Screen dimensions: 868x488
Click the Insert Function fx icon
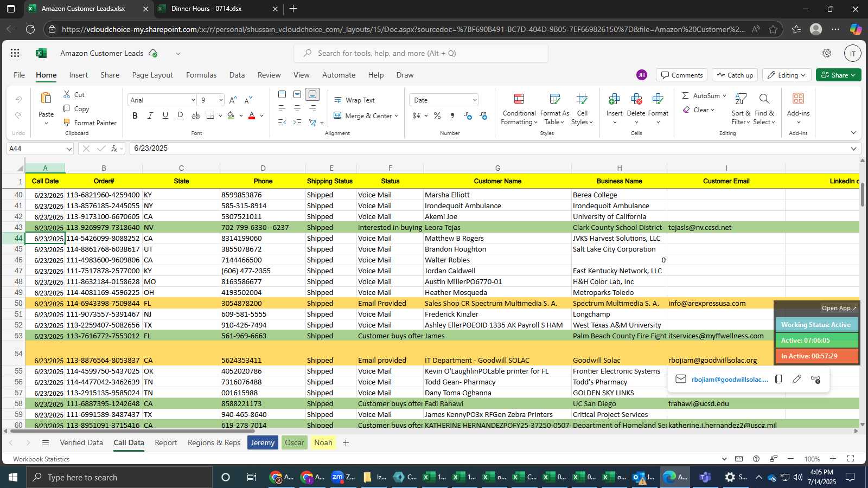[x=114, y=149]
